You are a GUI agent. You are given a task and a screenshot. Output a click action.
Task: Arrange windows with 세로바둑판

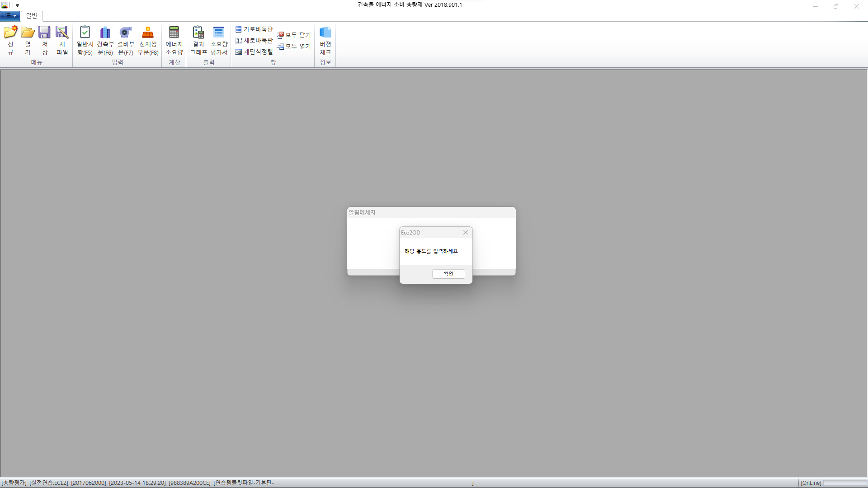(x=254, y=41)
